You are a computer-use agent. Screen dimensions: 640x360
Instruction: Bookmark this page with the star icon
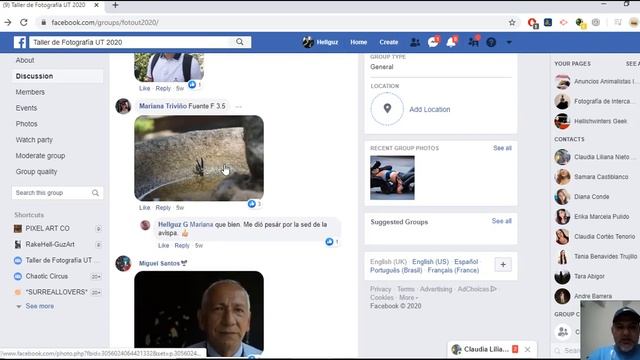tap(512, 22)
